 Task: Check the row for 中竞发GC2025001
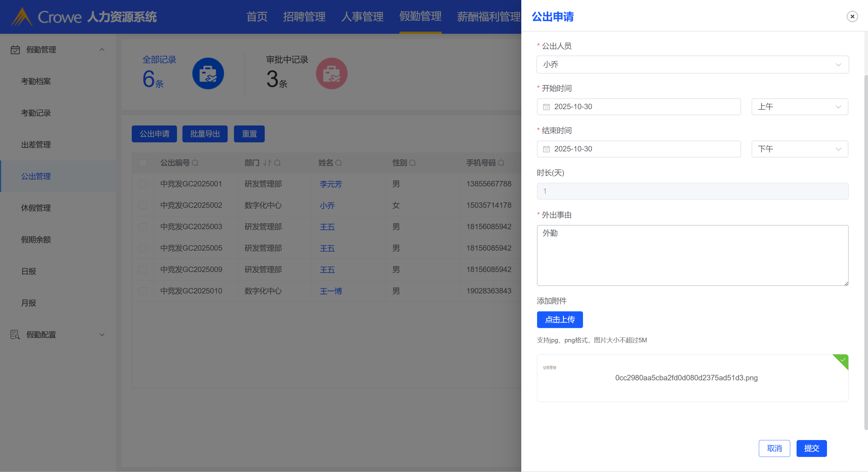143,184
